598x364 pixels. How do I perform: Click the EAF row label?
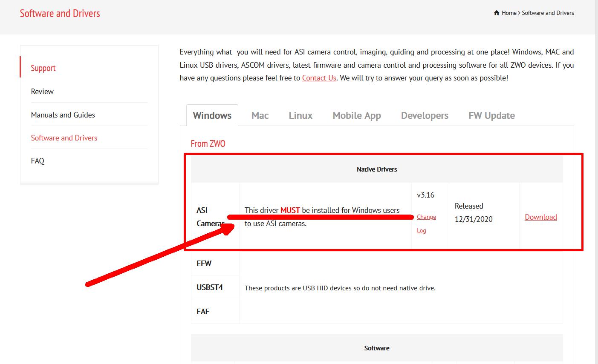click(203, 311)
